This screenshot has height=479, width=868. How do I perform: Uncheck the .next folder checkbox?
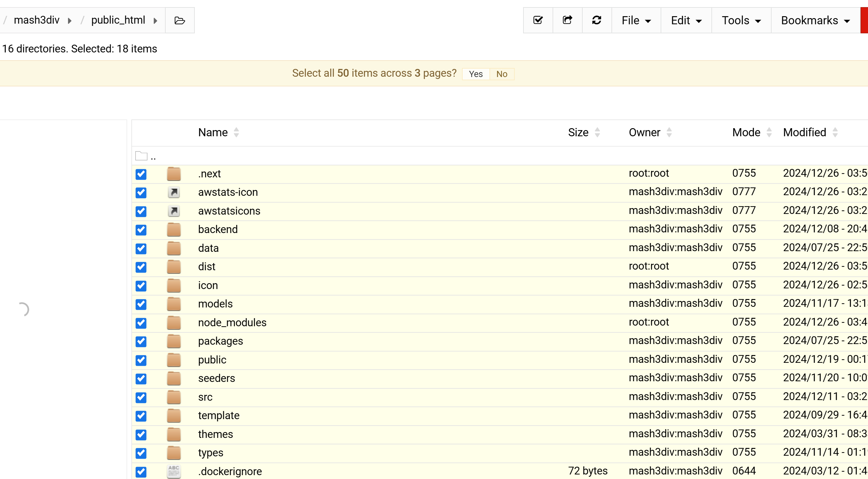[x=141, y=174]
